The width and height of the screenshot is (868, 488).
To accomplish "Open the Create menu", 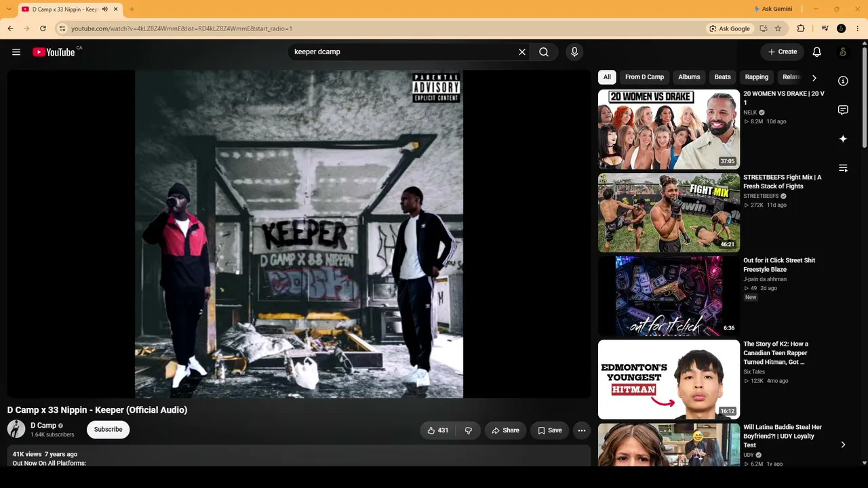I will click(783, 52).
